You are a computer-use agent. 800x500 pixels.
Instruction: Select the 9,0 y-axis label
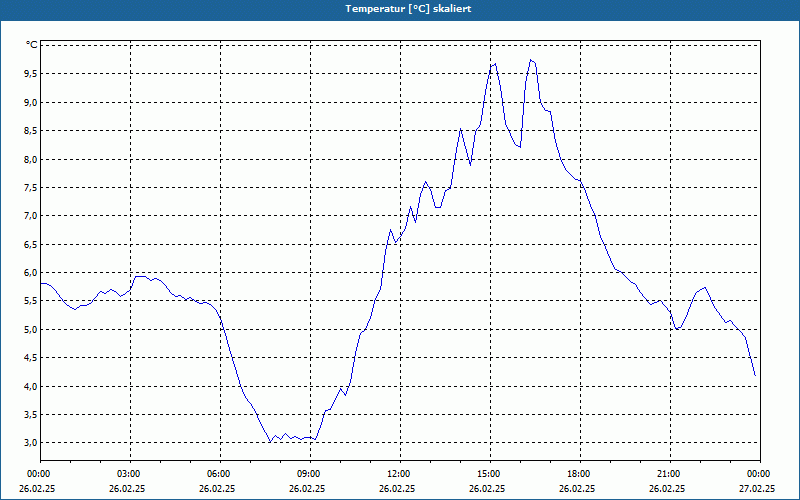click(x=30, y=103)
